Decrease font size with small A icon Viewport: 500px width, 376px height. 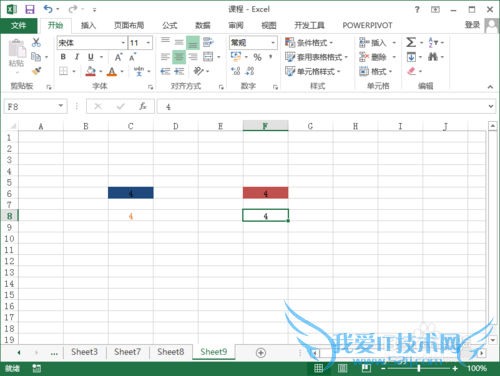tap(133, 57)
